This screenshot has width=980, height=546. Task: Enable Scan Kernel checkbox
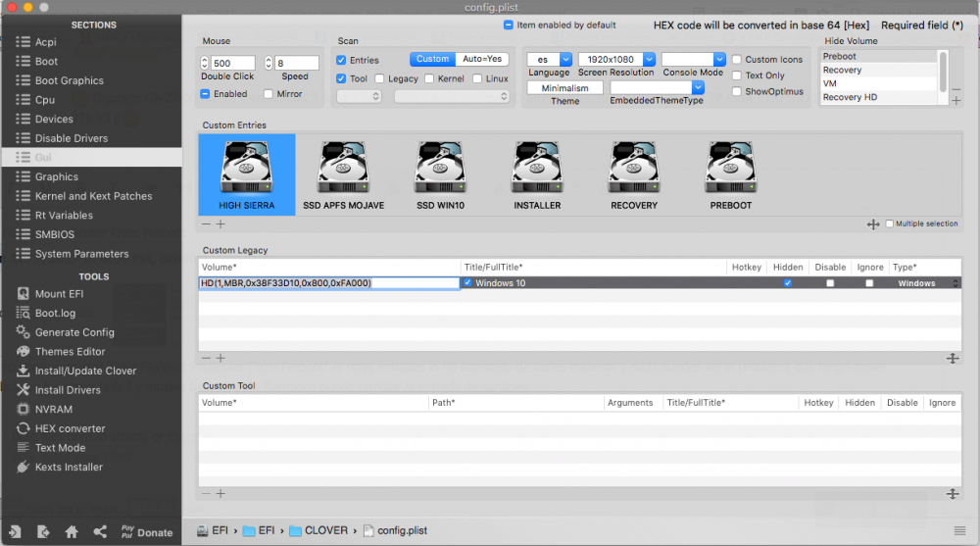(x=429, y=78)
